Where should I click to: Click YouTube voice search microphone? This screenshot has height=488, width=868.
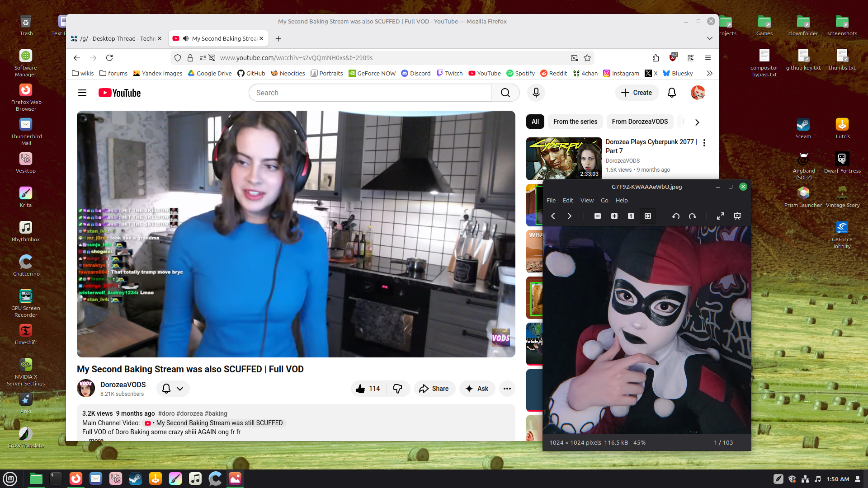pyautogui.click(x=536, y=93)
